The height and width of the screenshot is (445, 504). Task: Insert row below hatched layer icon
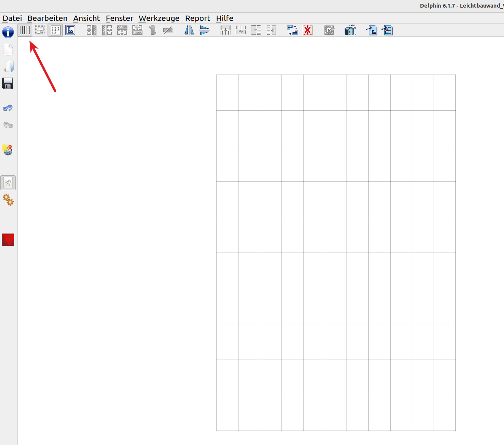click(x=122, y=30)
